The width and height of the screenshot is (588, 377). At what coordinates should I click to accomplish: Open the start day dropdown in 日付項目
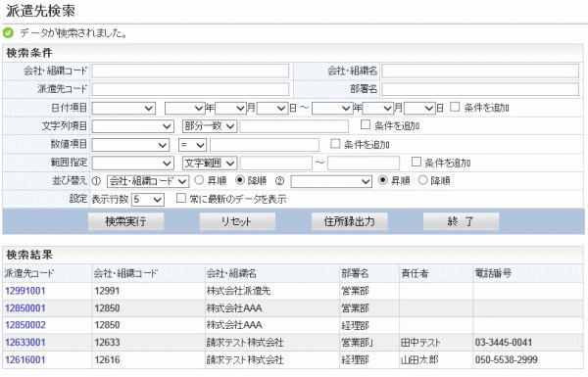click(272, 109)
